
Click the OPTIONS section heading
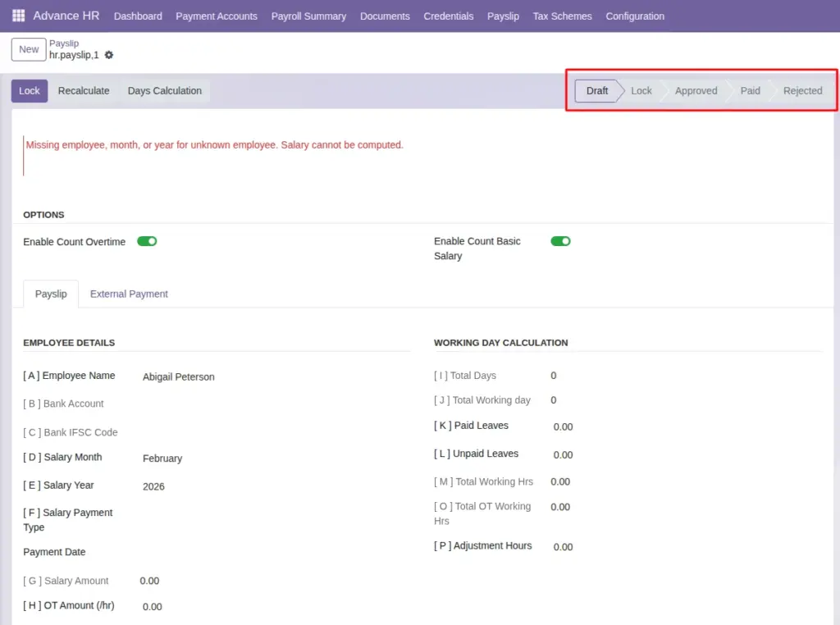pos(43,215)
